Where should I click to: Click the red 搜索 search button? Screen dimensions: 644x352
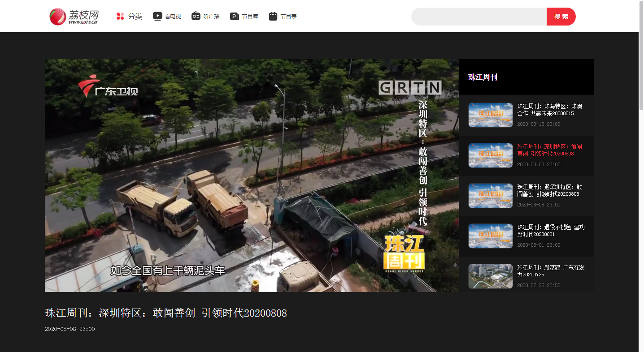(x=561, y=17)
